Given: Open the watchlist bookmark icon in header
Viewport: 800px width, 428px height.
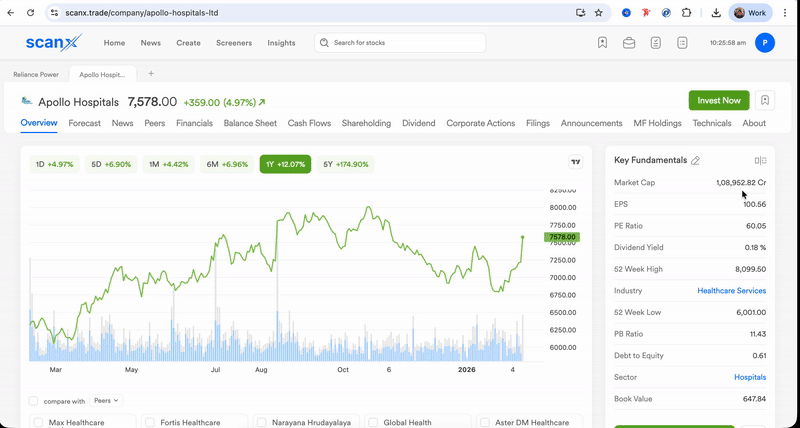Looking at the screenshot, I should 603,43.
